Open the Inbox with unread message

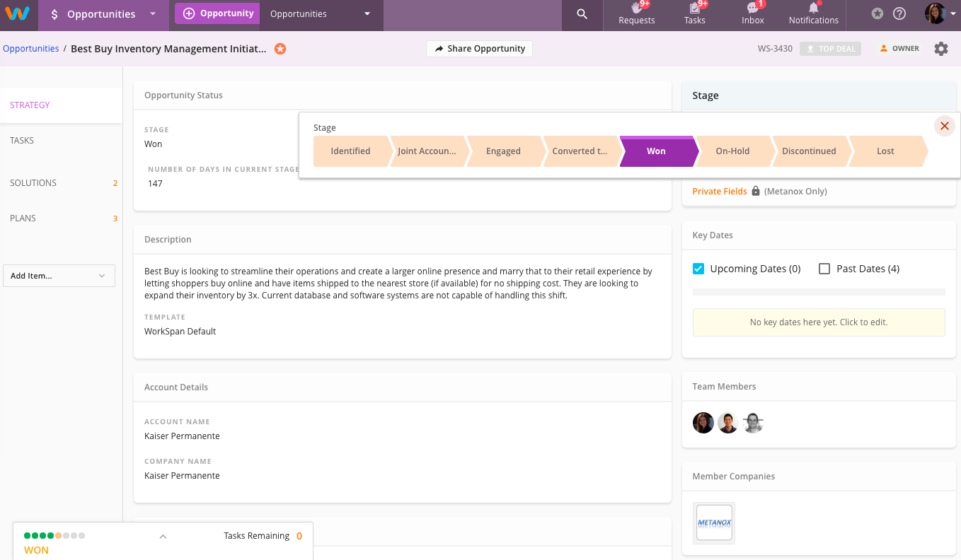(752, 15)
